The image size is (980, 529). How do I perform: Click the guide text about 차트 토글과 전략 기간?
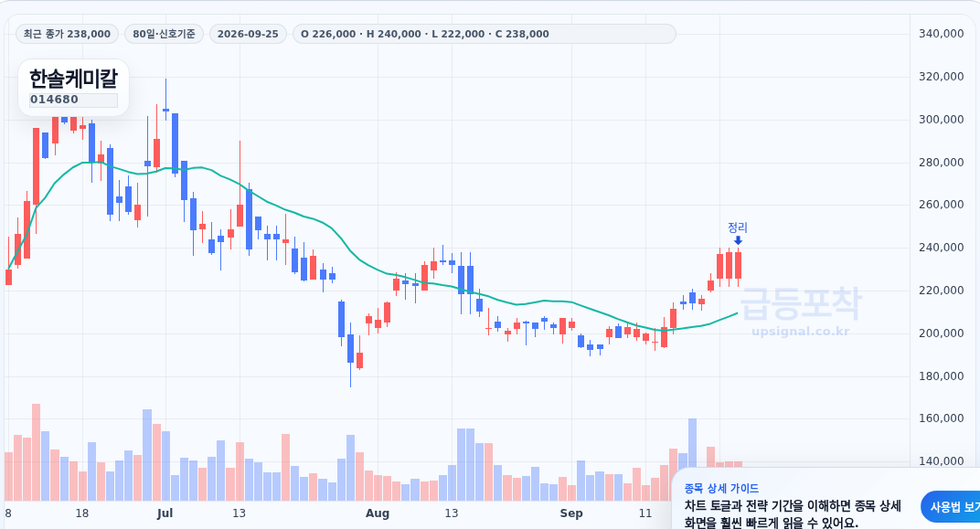point(793,514)
